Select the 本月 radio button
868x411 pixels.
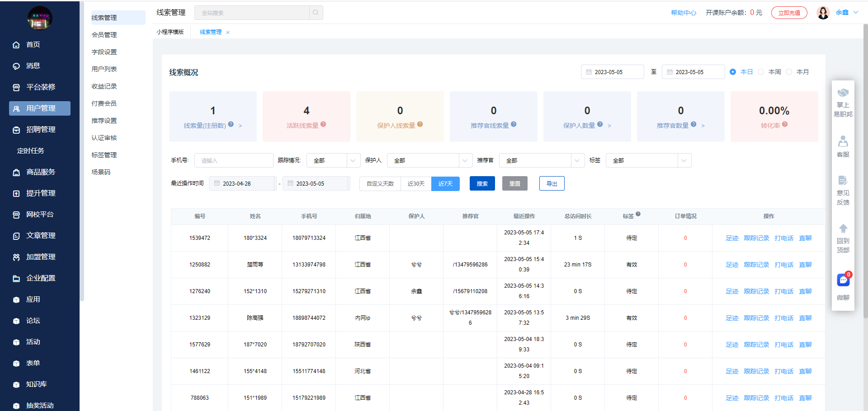click(x=789, y=72)
